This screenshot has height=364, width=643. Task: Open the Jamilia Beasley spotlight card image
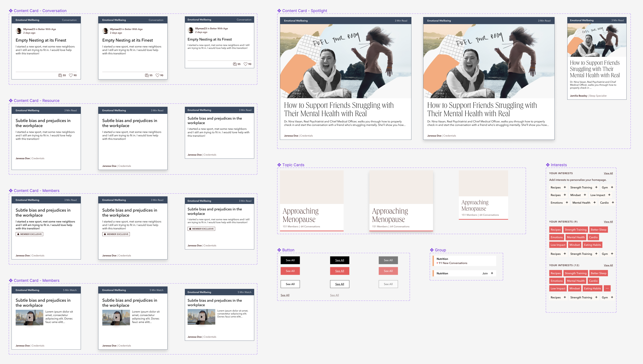pyautogui.click(x=597, y=40)
